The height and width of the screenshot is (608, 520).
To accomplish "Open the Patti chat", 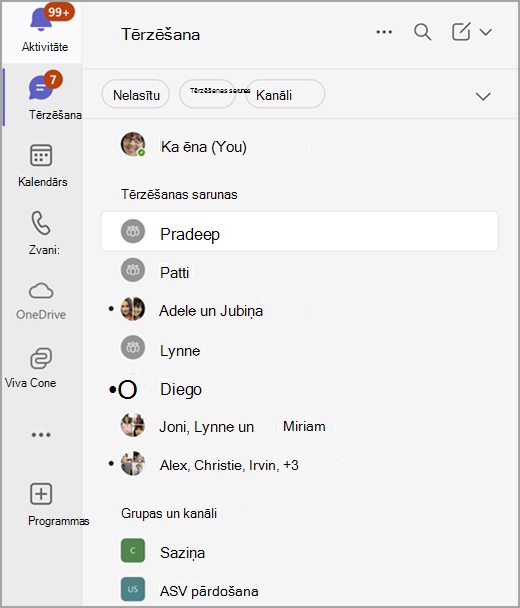I will point(299,272).
